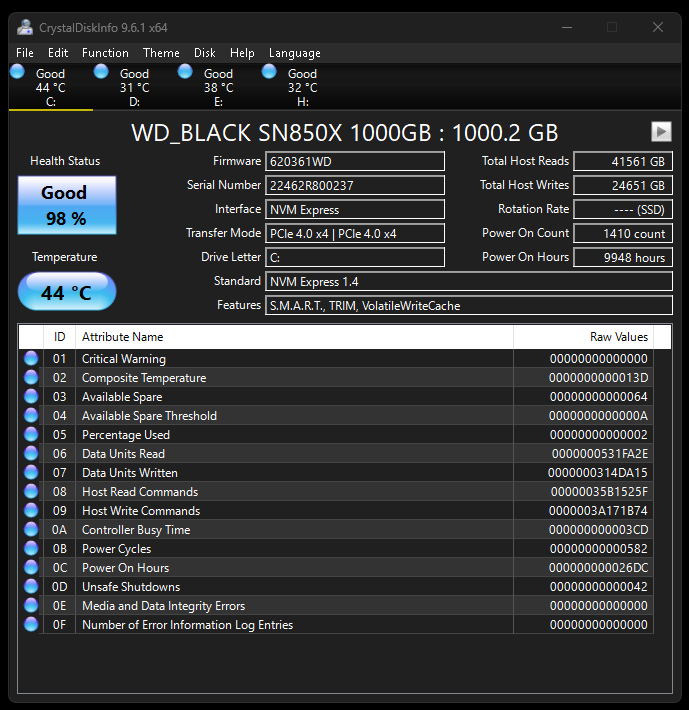Open the Disk menu
The height and width of the screenshot is (710, 689).
(205, 53)
